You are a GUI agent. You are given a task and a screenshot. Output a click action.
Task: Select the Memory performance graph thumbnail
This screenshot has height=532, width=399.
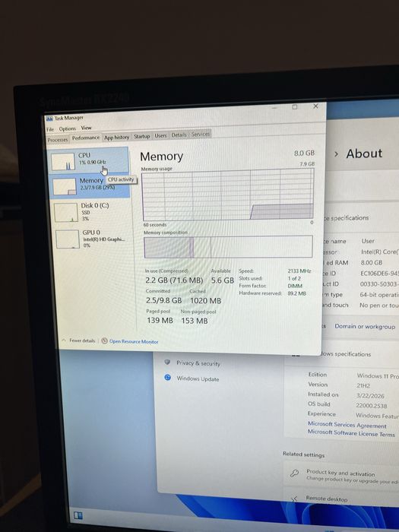tap(65, 187)
